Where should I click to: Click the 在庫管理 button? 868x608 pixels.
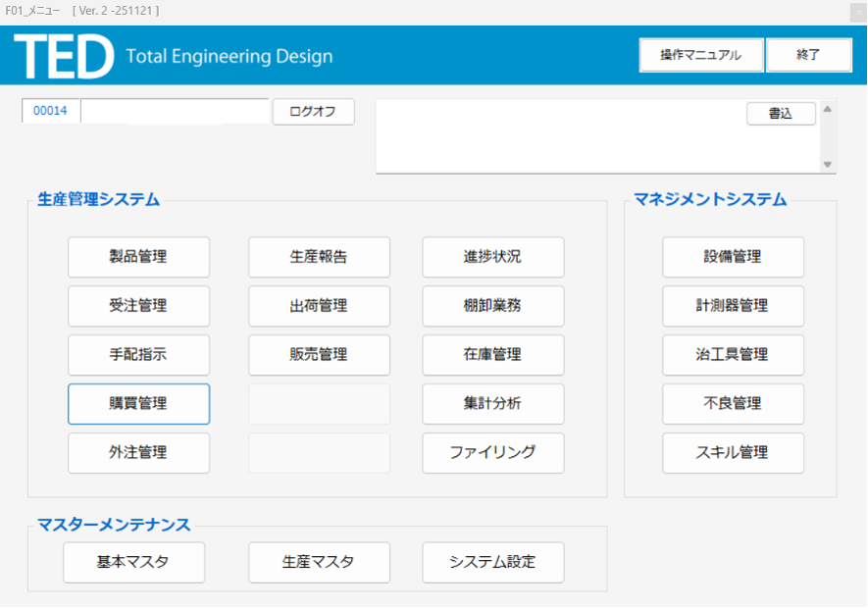(x=492, y=355)
